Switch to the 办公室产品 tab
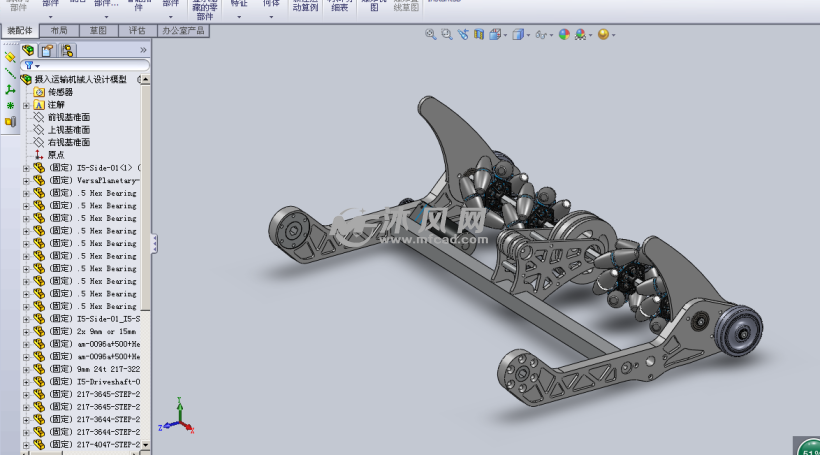This screenshot has height=455, width=820. [183, 31]
